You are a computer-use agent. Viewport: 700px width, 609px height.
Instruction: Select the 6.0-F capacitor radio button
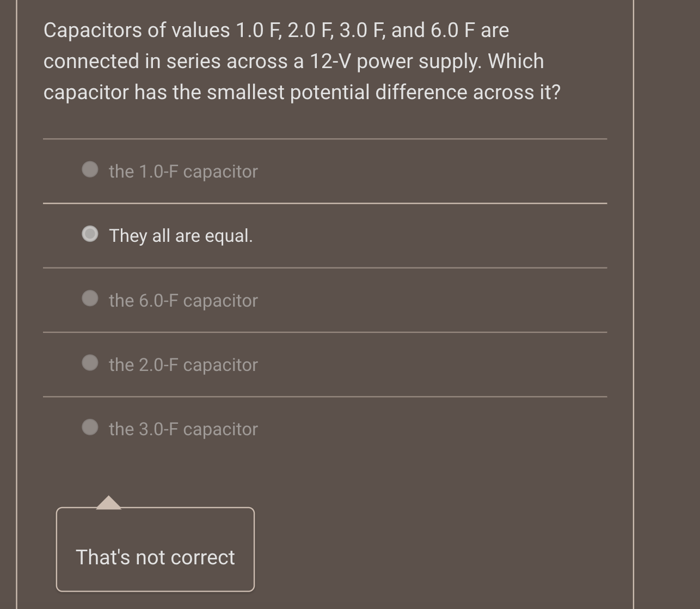click(x=90, y=299)
